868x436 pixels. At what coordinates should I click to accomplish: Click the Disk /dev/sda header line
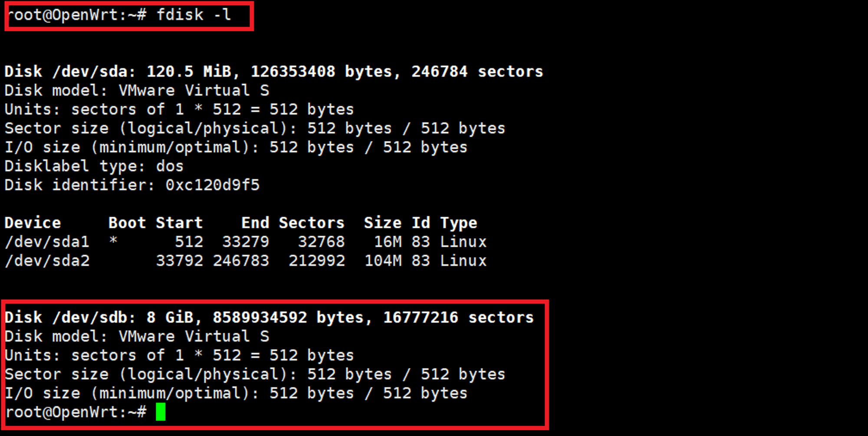273,72
